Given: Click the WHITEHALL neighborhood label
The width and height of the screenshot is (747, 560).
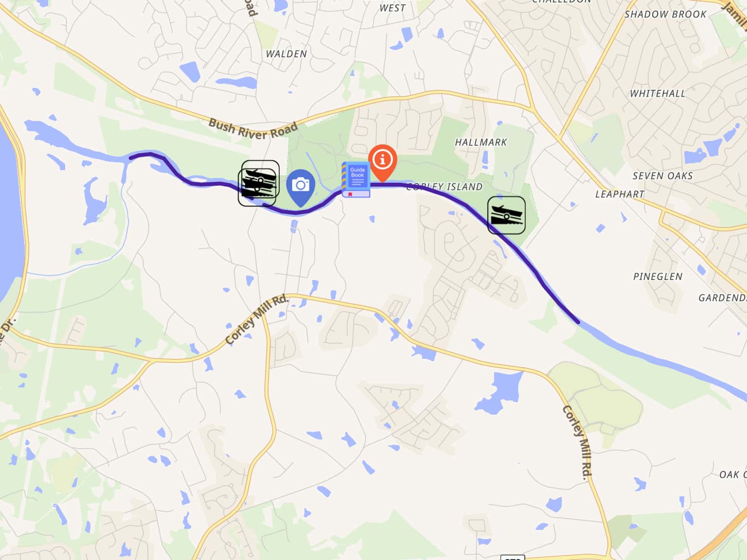Looking at the screenshot, I should 657,93.
